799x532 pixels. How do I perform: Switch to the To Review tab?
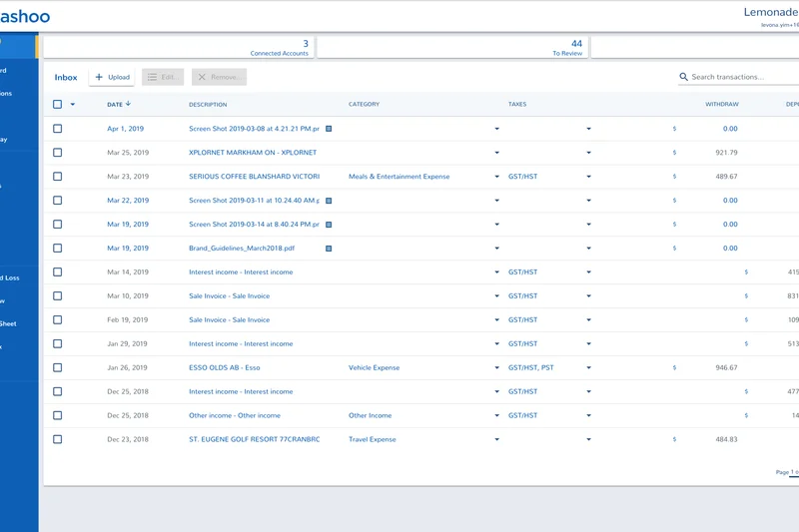click(x=451, y=47)
